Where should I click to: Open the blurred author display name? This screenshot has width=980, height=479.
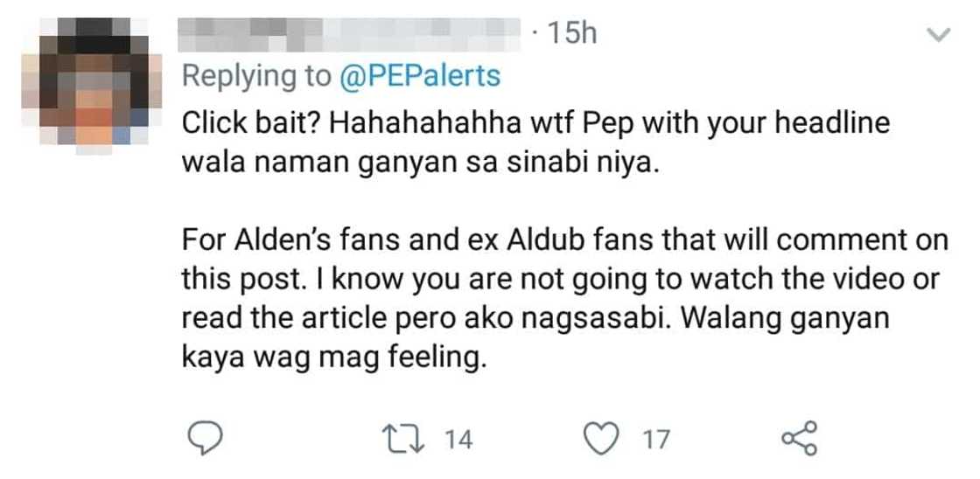click(x=350, y=33)
